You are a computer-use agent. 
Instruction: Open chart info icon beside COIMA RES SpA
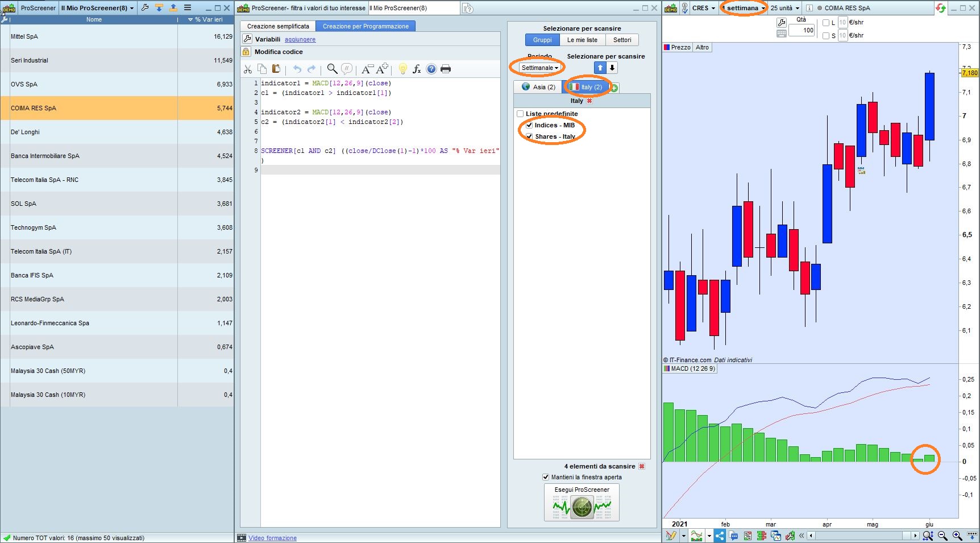pyautogui.click(x=809, y=8)
